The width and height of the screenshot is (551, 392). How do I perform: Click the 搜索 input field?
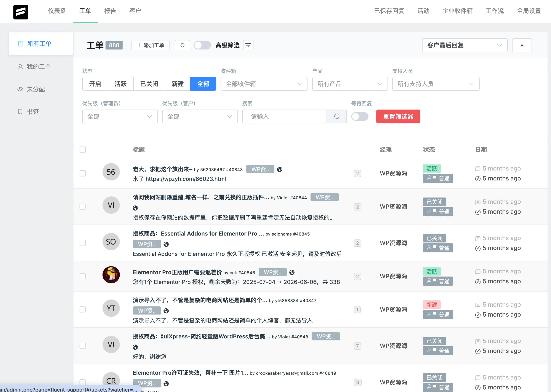(x=284, y=117)
